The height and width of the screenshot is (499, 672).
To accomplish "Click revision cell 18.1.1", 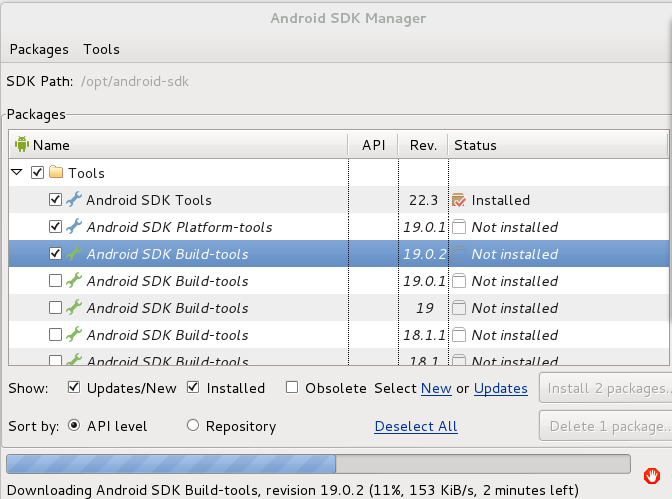I will tap(424, 335).
